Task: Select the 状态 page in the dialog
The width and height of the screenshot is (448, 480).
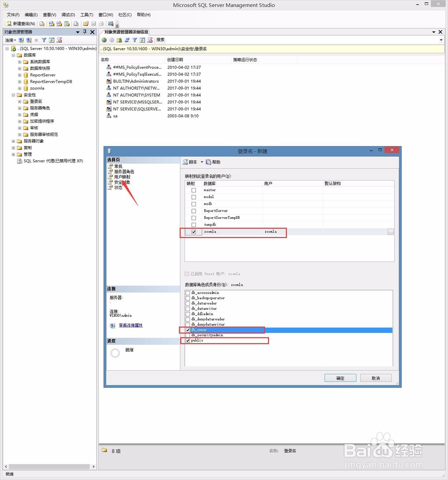Action: coord(118,188)
